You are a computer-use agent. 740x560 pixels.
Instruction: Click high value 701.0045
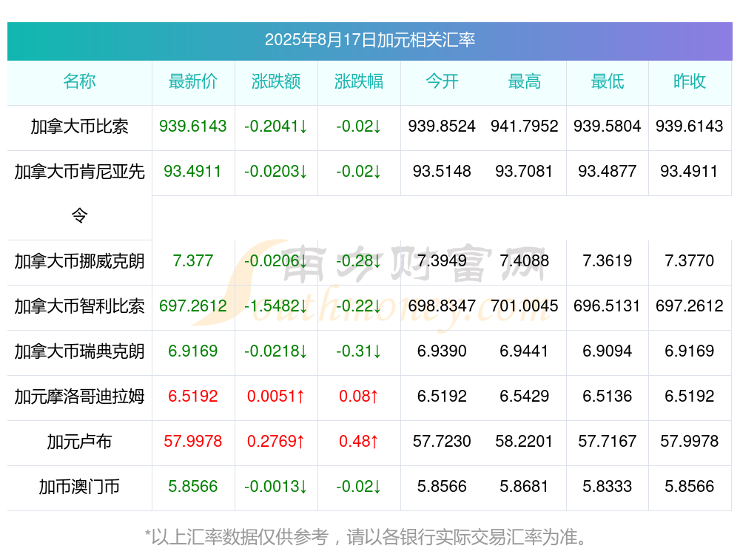tap(525, 306)
